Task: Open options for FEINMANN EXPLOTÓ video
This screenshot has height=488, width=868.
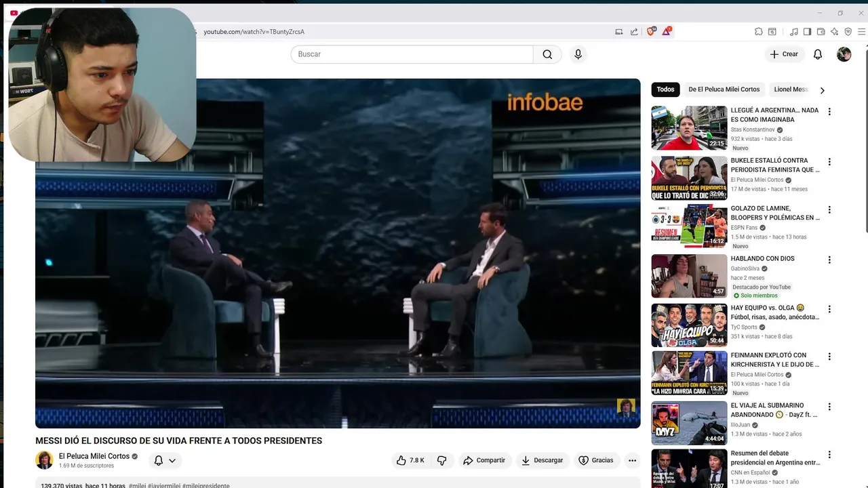Action: tap(829, 357)
